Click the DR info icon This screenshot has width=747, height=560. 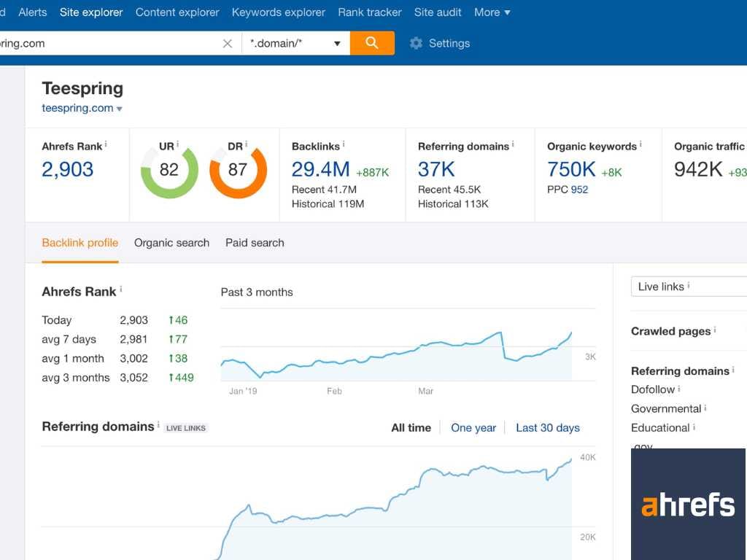pos(247,144)
